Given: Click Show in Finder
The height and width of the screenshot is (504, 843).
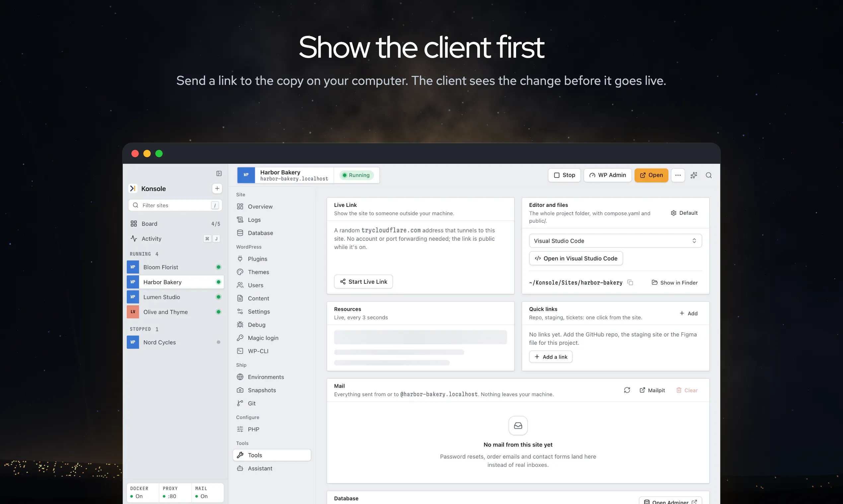Looking at the screenshot, I should (x=674, y=283).
